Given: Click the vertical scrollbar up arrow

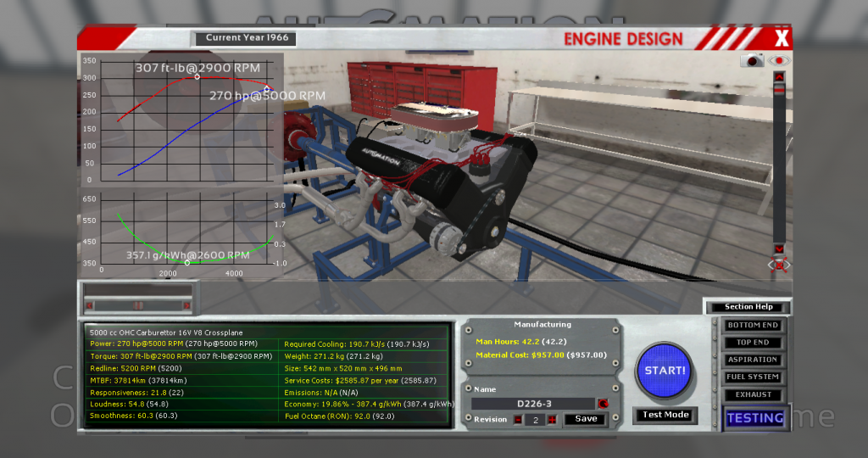Looking at the screenshot, I should point(779,77).
